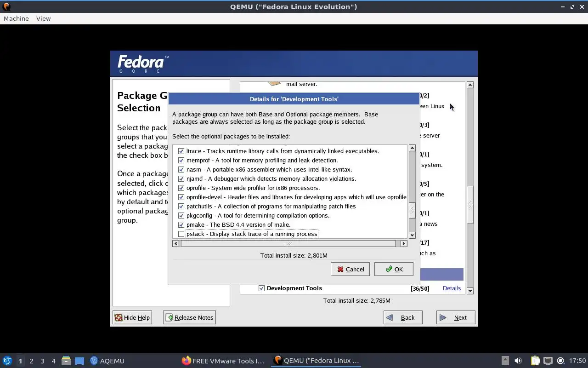Open the file manager taskbar icon

click(66, 361)
